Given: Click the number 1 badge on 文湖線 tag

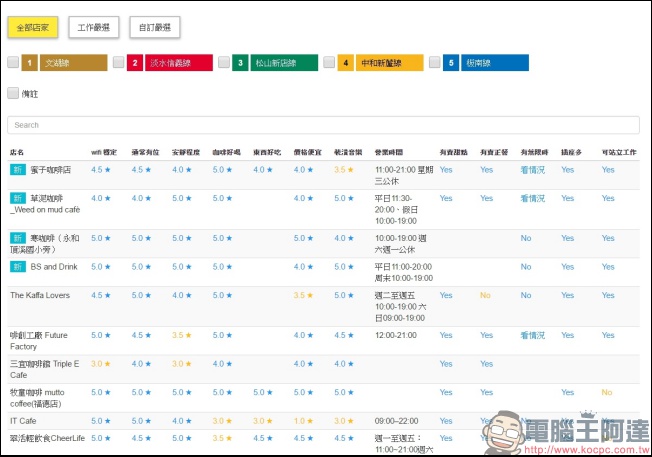Looking at the screenshot, I should pyautogui.click(x=29, y=63).
